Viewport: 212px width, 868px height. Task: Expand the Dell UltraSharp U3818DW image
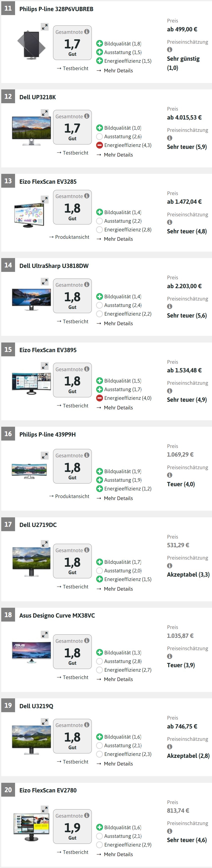[44, 281]
